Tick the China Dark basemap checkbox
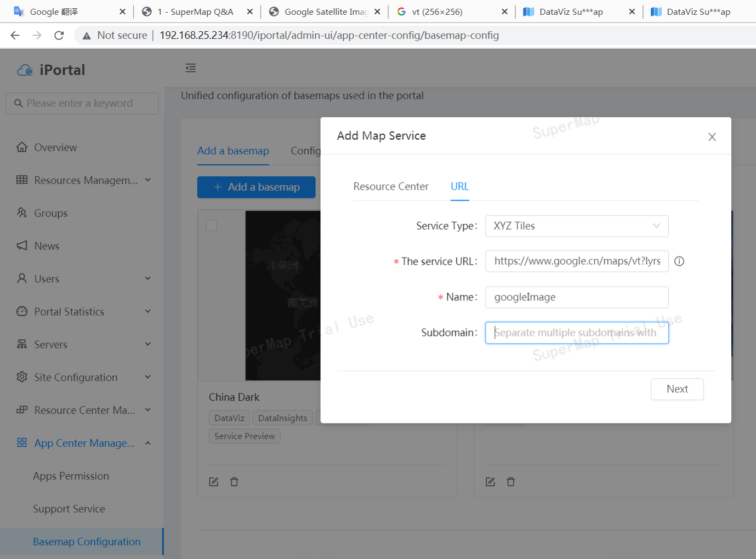The image size is (756, 559). tap(212, 226)
